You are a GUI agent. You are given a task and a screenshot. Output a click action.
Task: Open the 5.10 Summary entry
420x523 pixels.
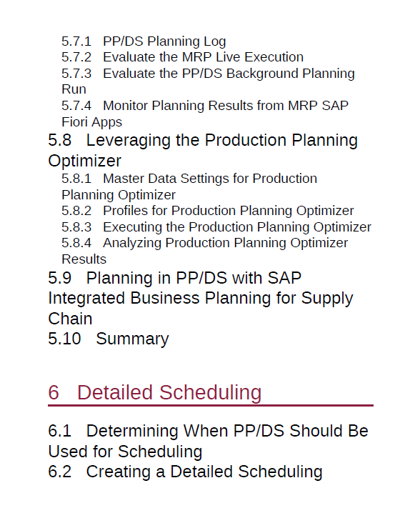[x=109, y=339]
